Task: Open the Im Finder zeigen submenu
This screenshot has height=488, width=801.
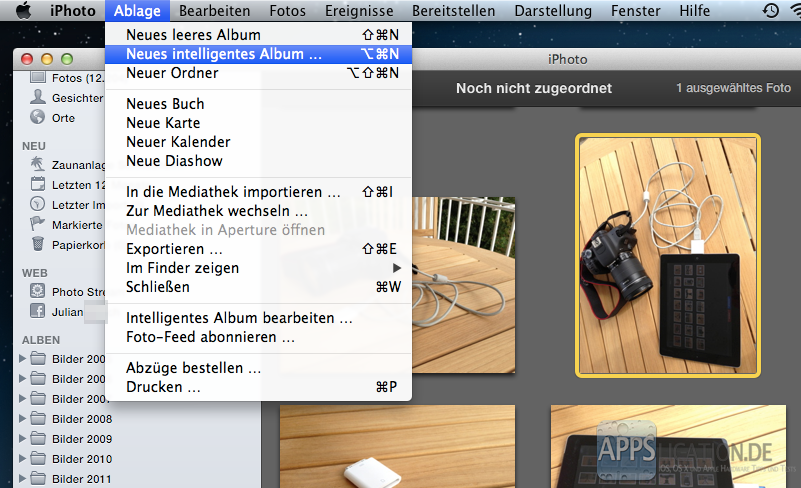Action: (258, 268)
